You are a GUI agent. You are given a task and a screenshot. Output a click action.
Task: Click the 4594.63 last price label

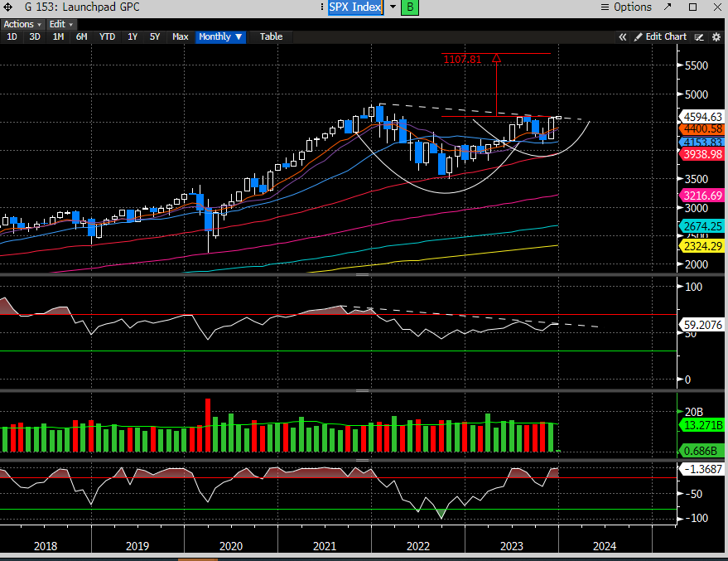point(702,117)
